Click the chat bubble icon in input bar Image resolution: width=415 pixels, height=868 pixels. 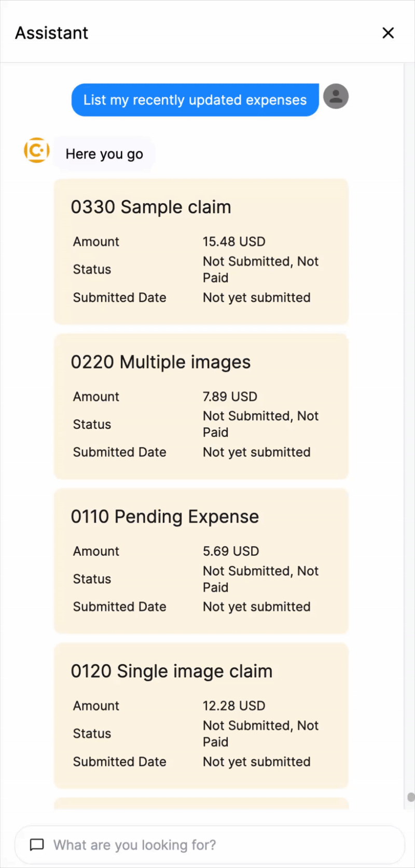tap(37, 845)
